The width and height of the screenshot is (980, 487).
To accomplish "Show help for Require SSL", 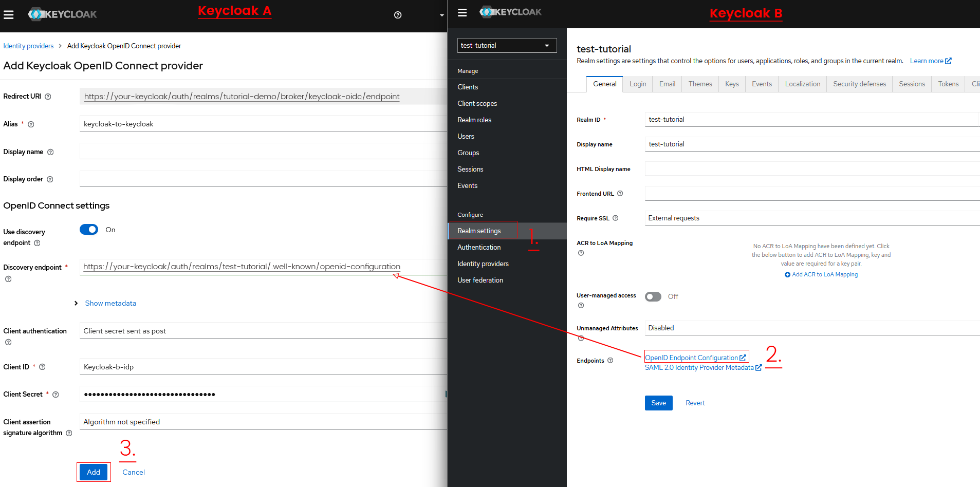I will point(615,218).
